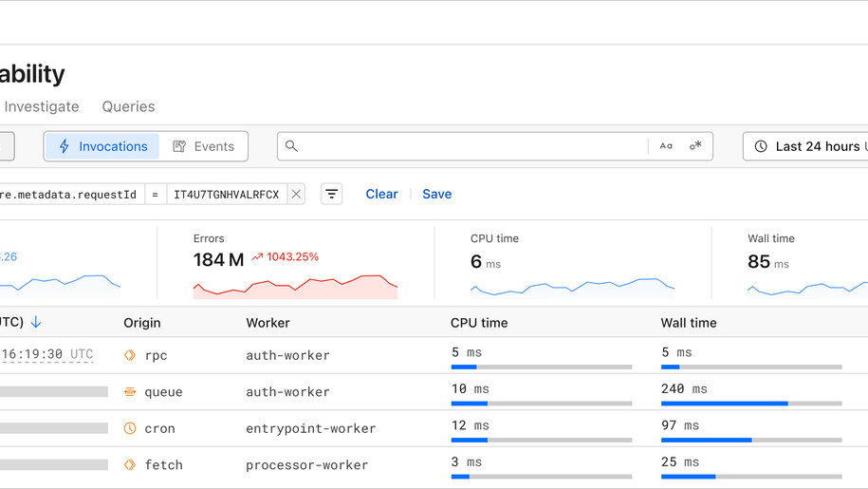Screen dimensions: 868x489
Task: Click the fetch origin label
Action: point(163,465)
